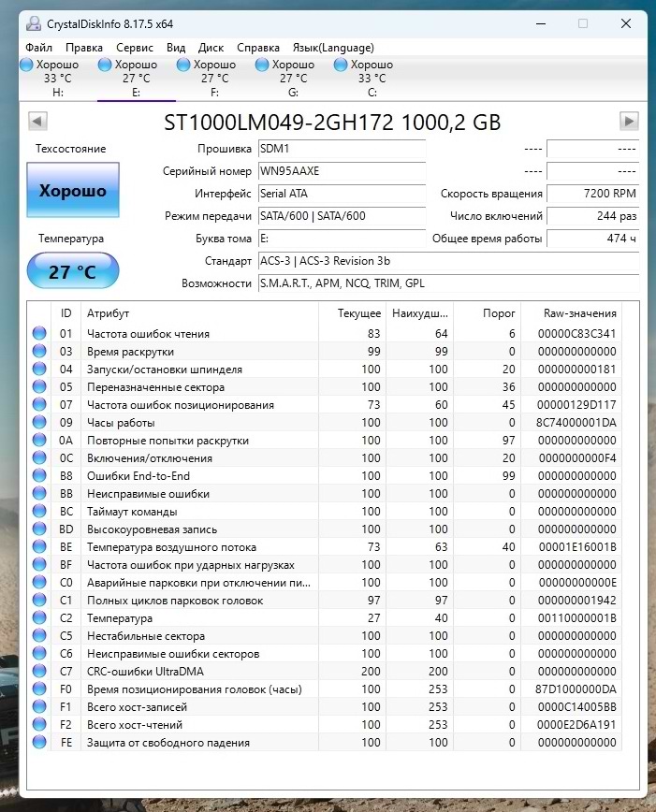This screenshot has height=812, width=656.
Task: Click status orb for attribute BF row
Action: [39, 564]
